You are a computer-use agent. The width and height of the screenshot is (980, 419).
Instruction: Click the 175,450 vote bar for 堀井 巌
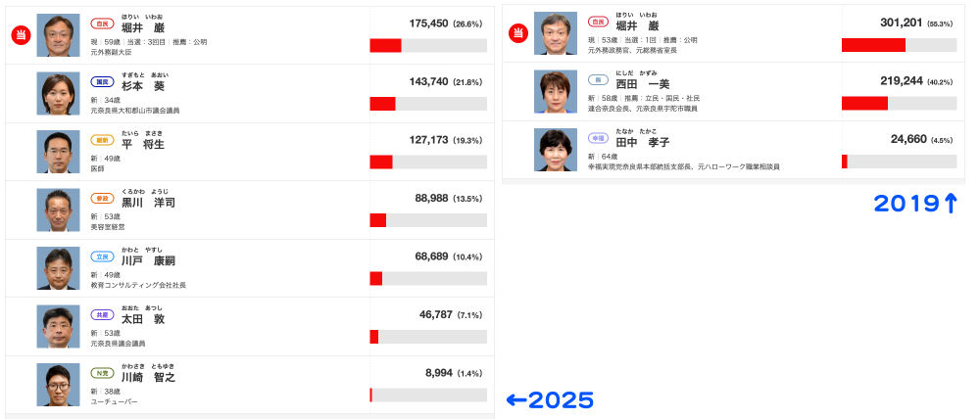click(x=428, y=46)
